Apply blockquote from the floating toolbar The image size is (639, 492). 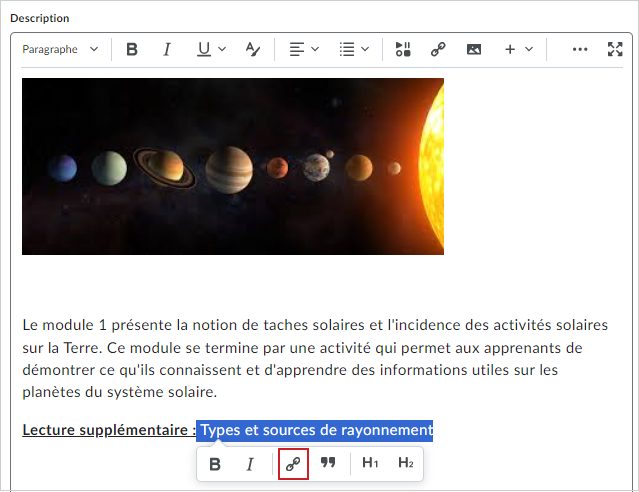pyautogui.click(x=328, y=463)
